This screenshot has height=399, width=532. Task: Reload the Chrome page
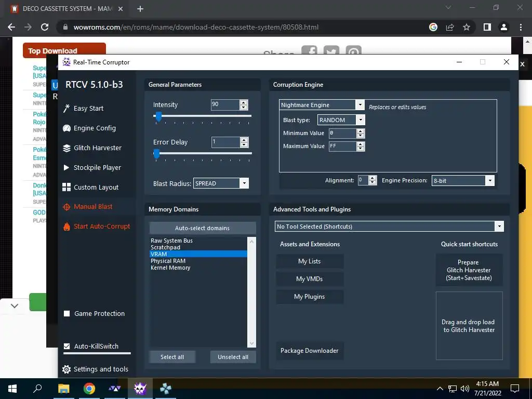[x=45, y=27]
